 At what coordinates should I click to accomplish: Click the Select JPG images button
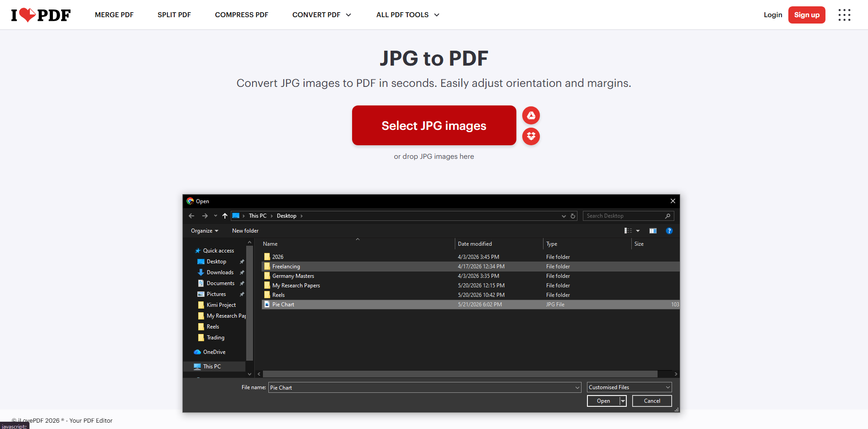[434, 125]
